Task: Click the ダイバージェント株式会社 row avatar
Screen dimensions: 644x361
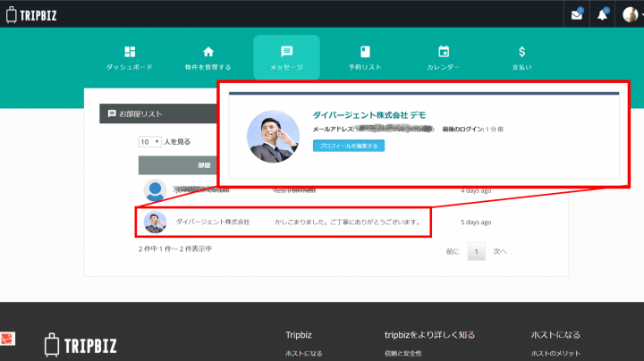Action: (155, 222)
